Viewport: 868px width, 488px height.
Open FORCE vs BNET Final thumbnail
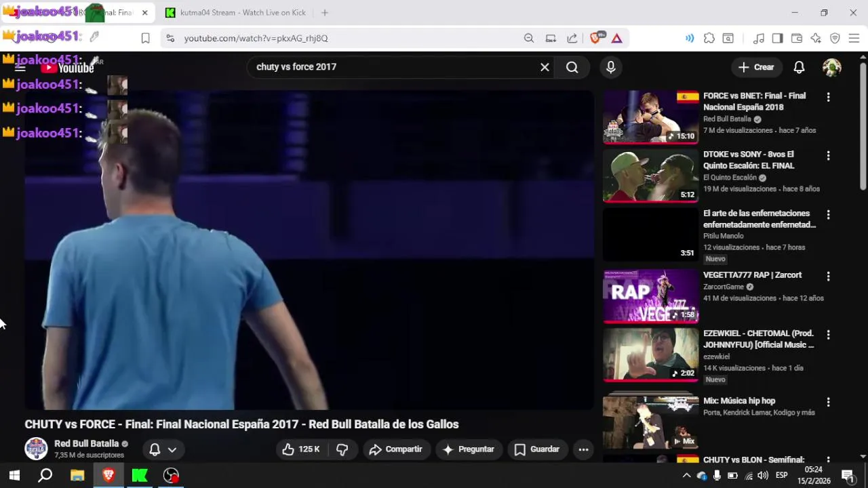650,117
